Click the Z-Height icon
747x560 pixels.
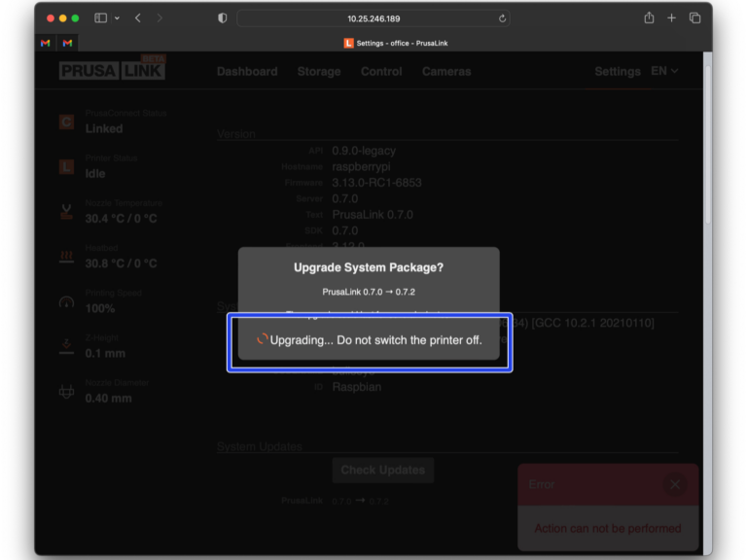66,346
